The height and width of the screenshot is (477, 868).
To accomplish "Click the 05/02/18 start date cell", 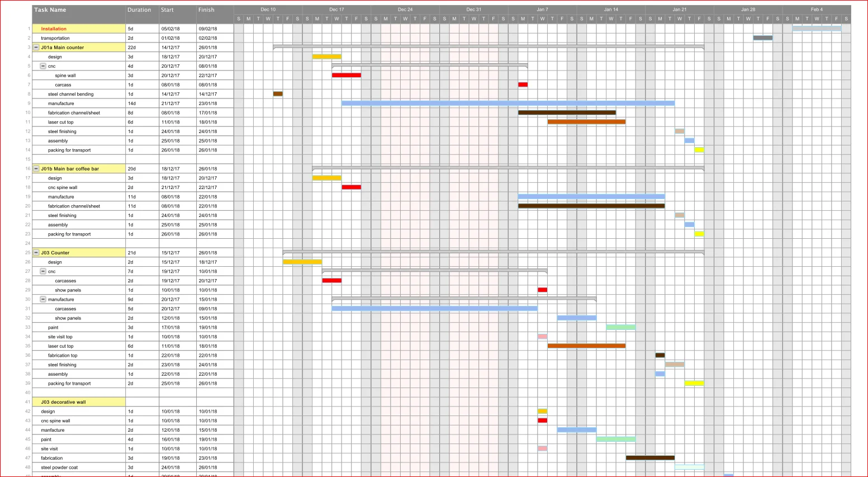I will 177,29.
